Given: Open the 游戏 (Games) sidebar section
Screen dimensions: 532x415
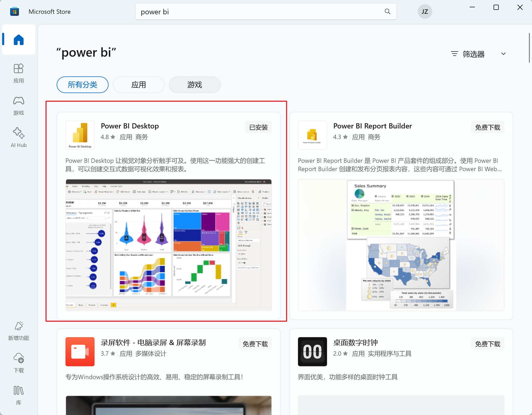Looking at the screenshot, I should [x=19, y=105].
